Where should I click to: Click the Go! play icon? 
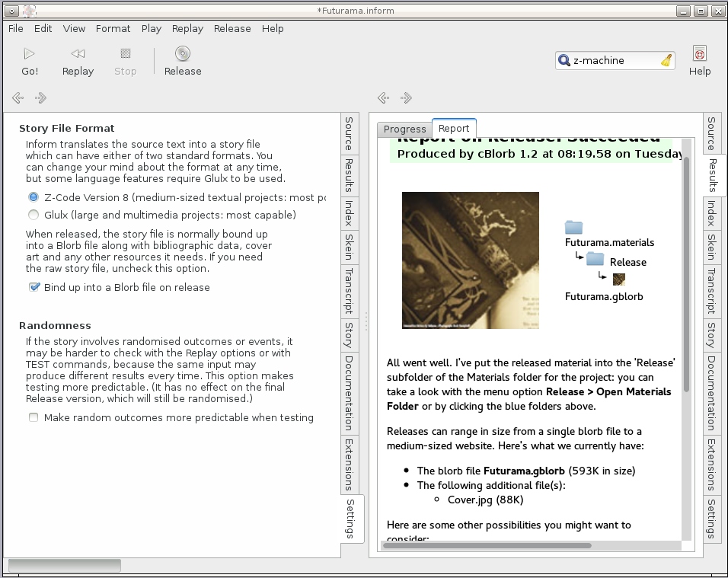[29, 54]
